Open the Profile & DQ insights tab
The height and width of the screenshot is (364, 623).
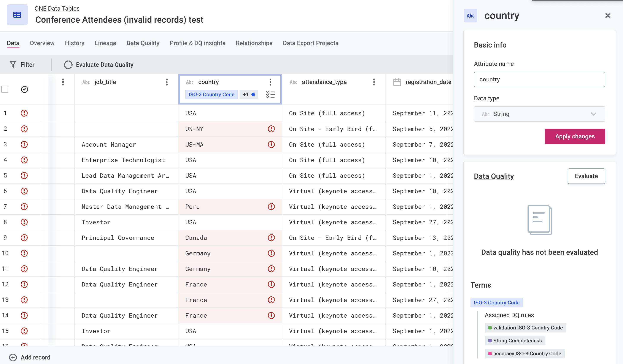click(x=197, y=43)
